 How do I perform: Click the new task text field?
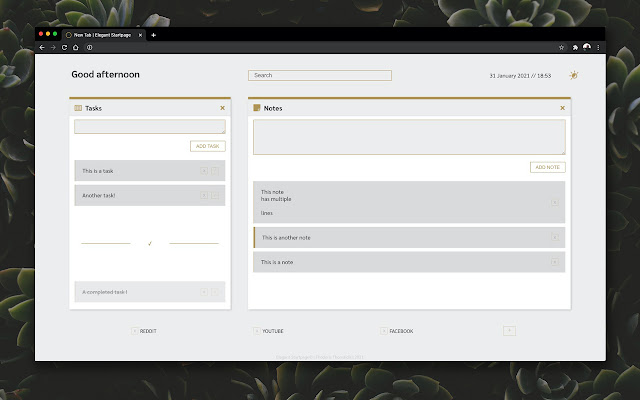[150, 127]
